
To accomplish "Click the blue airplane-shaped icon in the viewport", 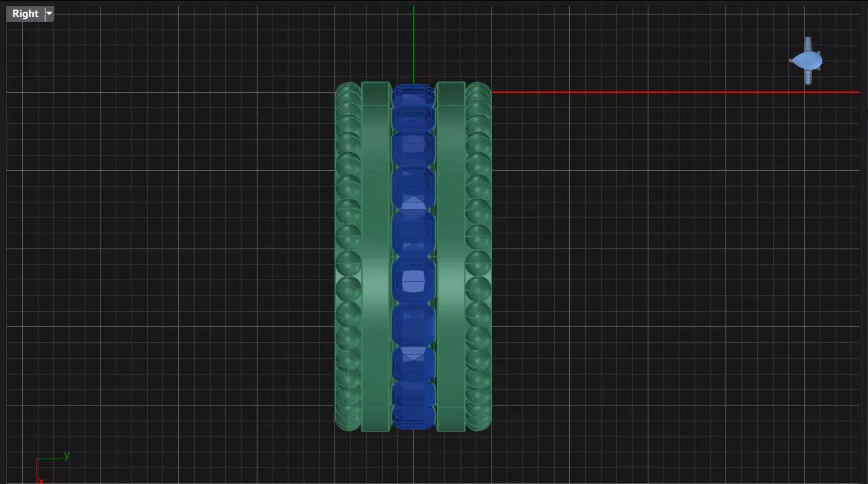I will tap(807, 61).
